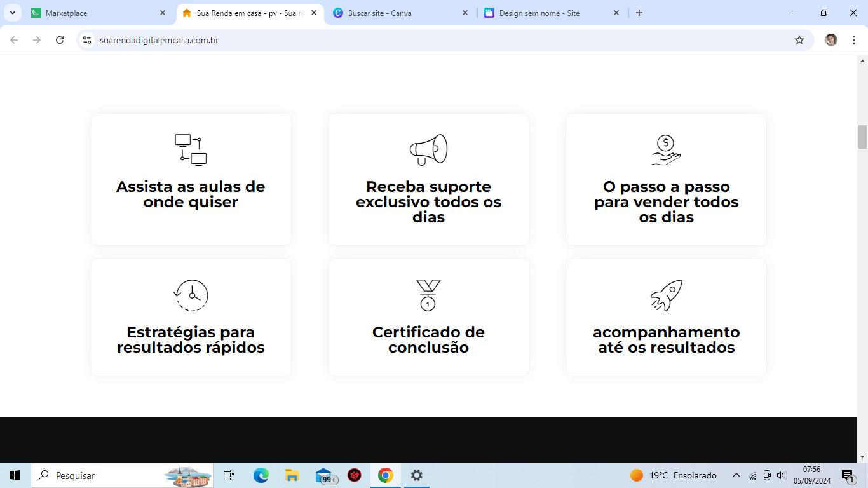Viewport: 868px width, 488px height.
Task: Open the Chrome profile avatar
Action: (831, 40)
